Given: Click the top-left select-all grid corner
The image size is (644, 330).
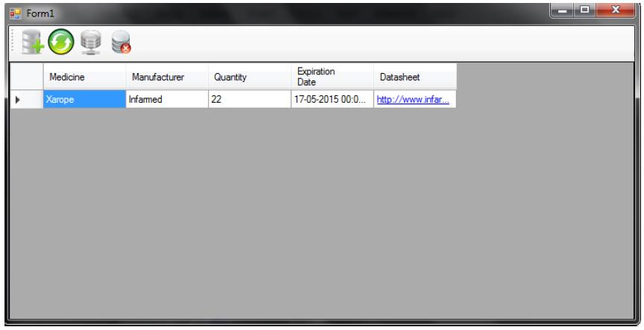Looking at the screenshot, I should 25,77.
